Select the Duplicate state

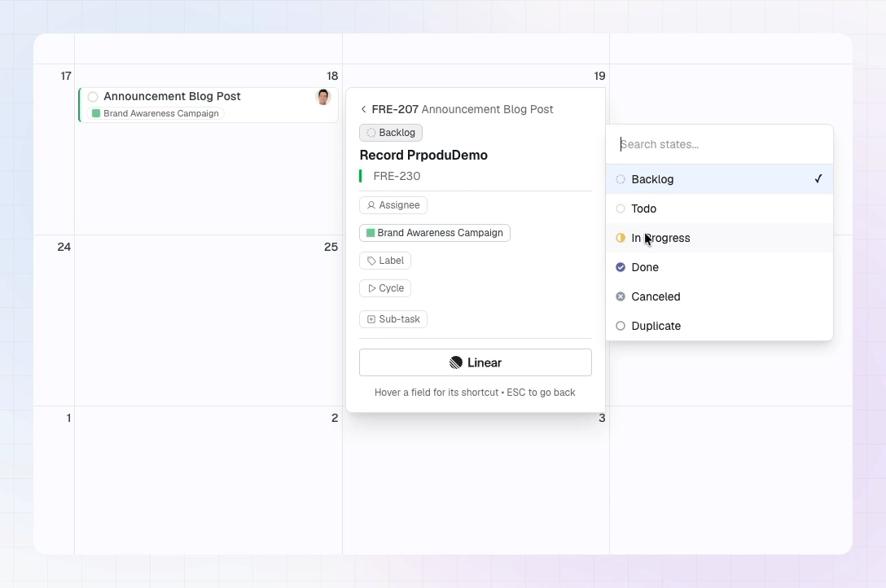click(719, 326)
